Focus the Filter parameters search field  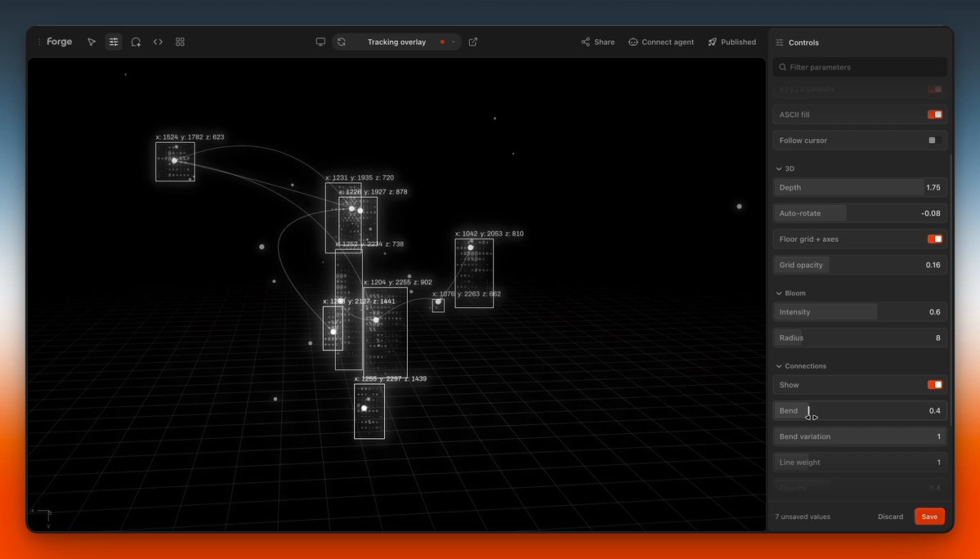coord(860,67)
